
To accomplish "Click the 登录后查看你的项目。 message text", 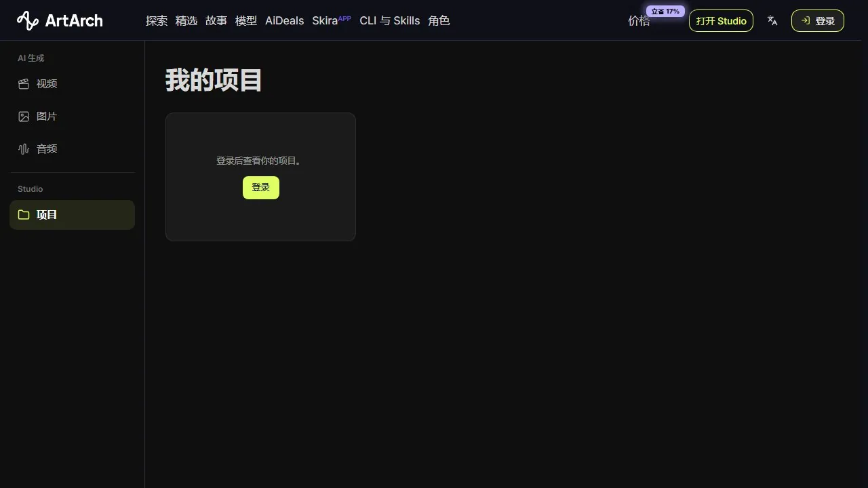I will pos(258,161).
